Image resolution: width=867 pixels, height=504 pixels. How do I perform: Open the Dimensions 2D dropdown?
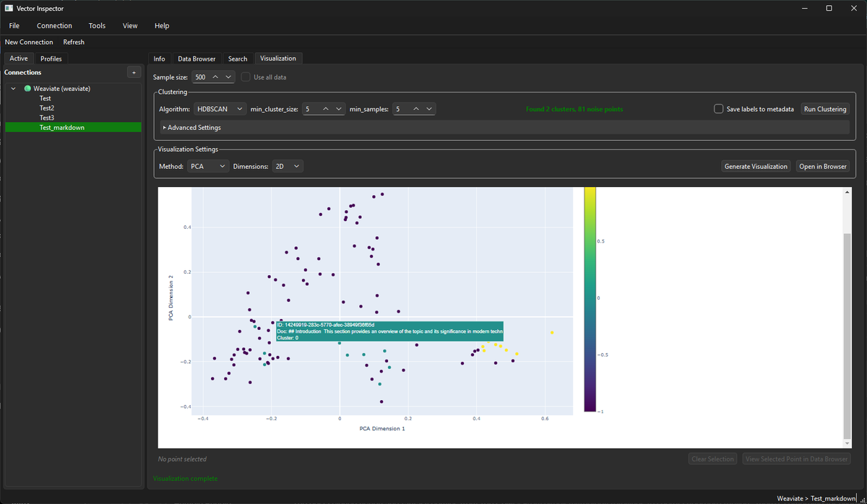288,166
